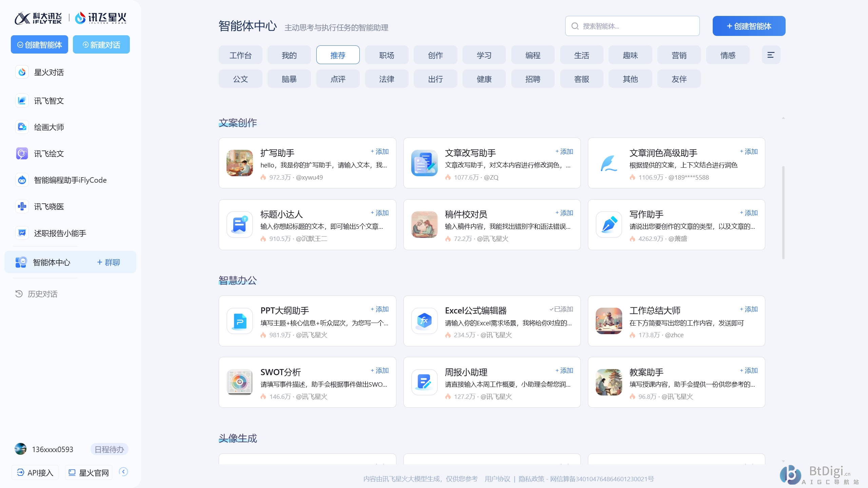Click the 教案助手 card thumbnail
868x488 pixels.
coord(609,382)
